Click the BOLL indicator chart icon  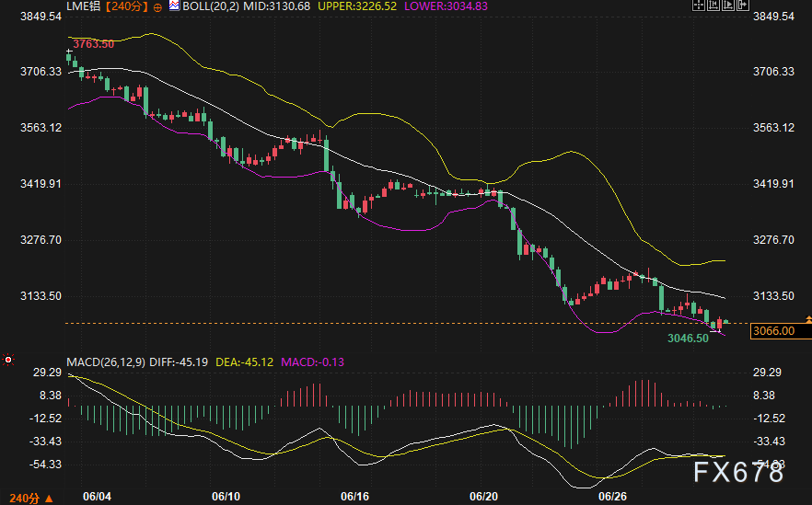pyautogui.click(x=174, y=6)
